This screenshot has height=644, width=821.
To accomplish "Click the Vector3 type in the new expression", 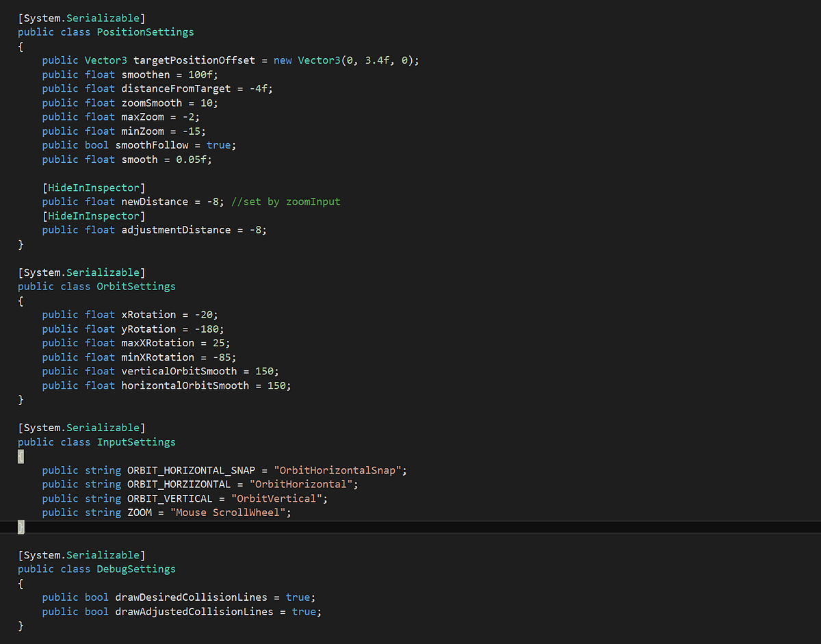I will [318, 60].
